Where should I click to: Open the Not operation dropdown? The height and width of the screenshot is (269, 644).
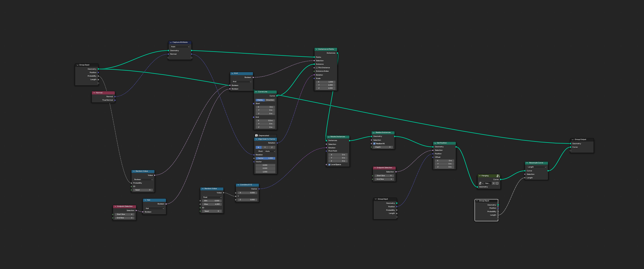(x=154, y=208)
